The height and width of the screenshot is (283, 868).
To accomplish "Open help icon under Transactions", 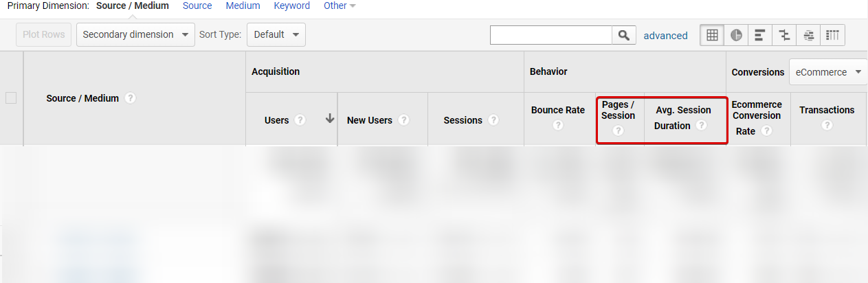I will [x=827, y=126].
